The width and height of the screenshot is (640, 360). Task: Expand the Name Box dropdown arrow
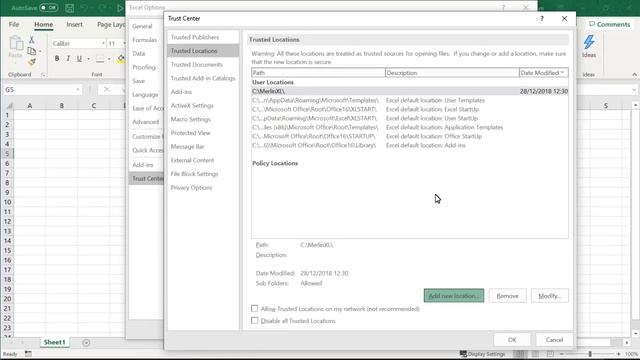point(78,89)
